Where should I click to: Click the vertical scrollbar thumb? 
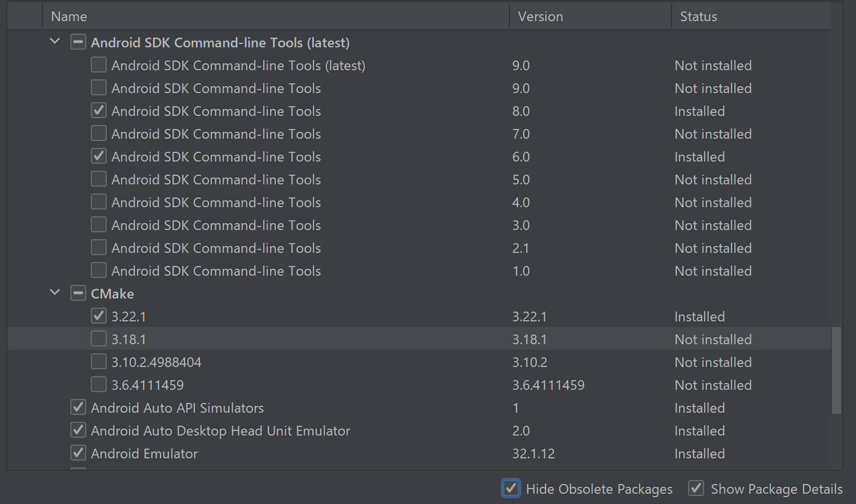[x=837, y=370]
